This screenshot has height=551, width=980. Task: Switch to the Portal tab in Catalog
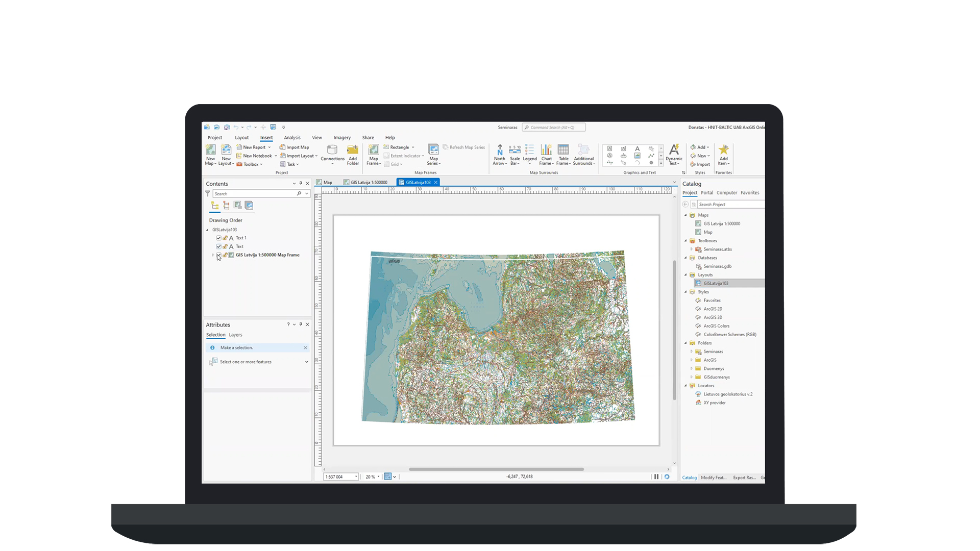point(706,193)
